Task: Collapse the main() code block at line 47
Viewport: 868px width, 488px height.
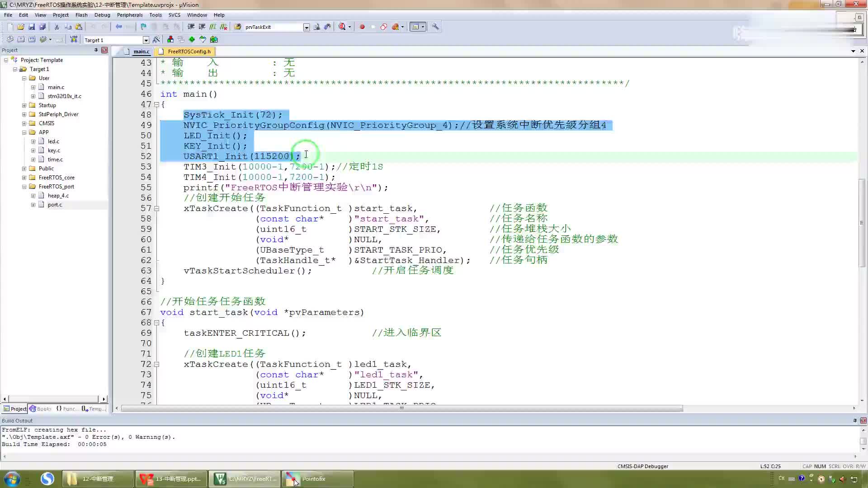Action: pyautogui.click(x=156, y=104)
